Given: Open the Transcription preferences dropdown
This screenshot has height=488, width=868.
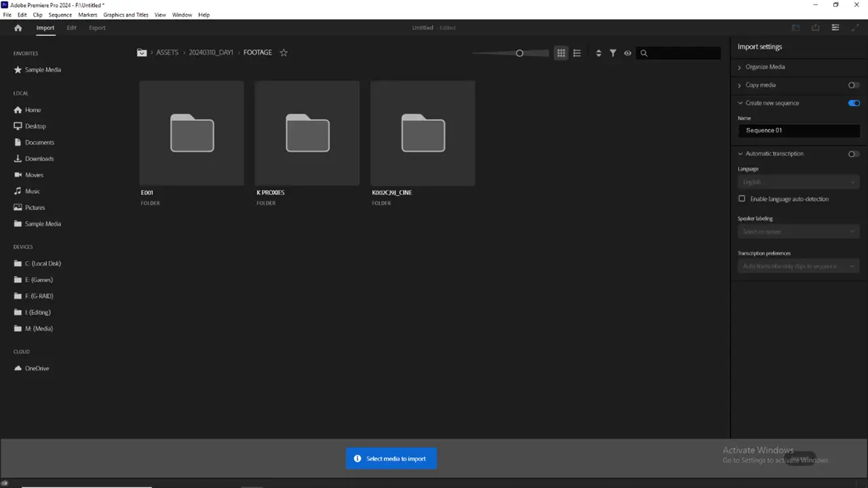Looking at the screenshot, I should pos(798,266).
